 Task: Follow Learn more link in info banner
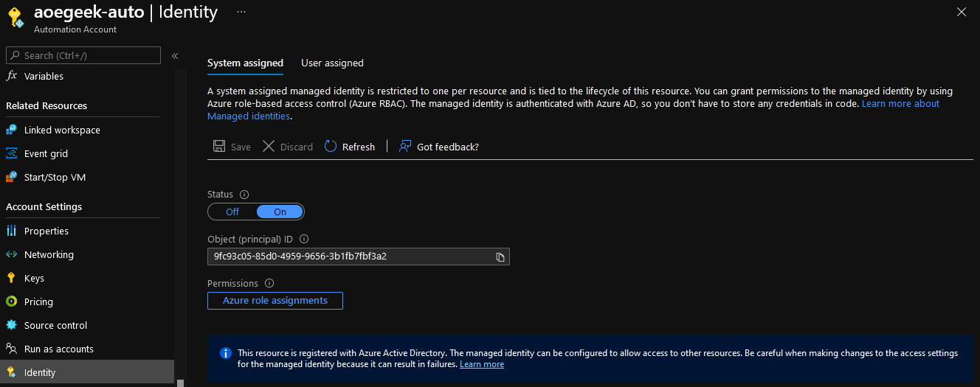coord(482,364)
